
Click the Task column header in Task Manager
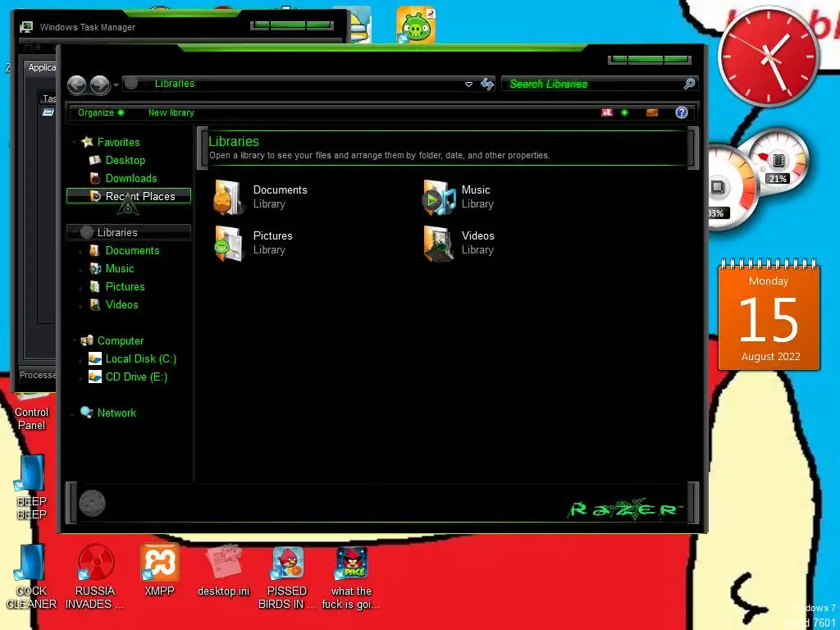(x=48, y=98)
